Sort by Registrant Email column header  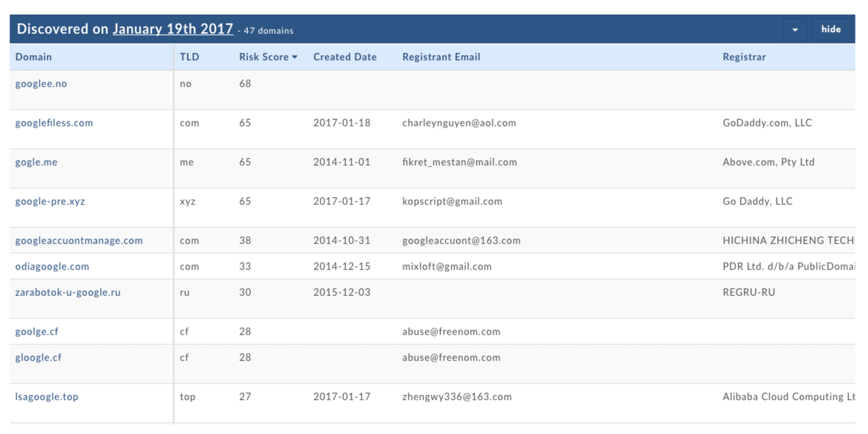(441, 57)
